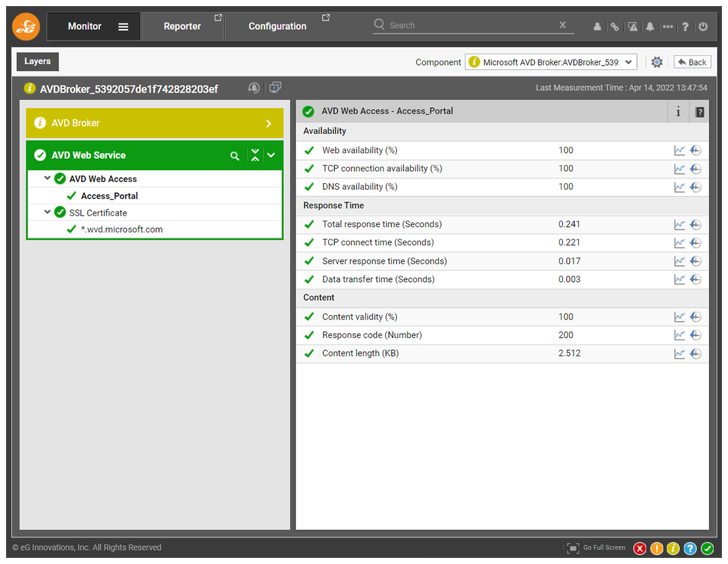Open the help page icon in measurement header
Image resolution: width=728 pixels, height=564 pixels.
[699, 112]
